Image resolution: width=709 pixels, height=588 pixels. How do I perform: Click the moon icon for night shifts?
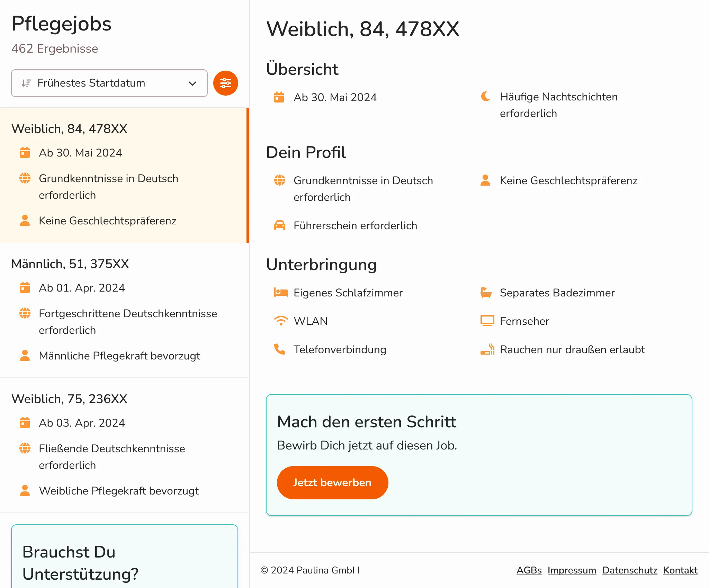[486, 96]
